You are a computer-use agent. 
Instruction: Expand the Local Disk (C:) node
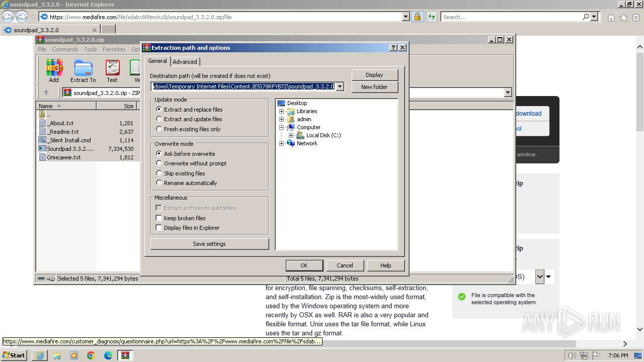tap(291, 135)
